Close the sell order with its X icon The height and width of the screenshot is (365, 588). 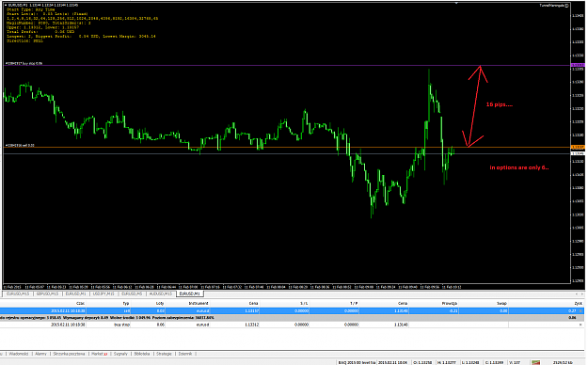(581, 311)
